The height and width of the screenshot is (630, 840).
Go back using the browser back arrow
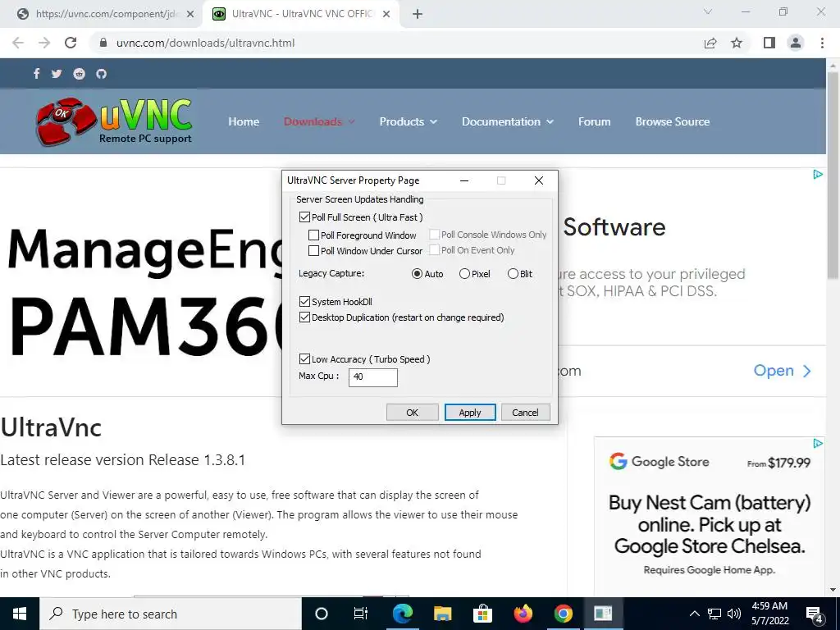click(18, 43)
